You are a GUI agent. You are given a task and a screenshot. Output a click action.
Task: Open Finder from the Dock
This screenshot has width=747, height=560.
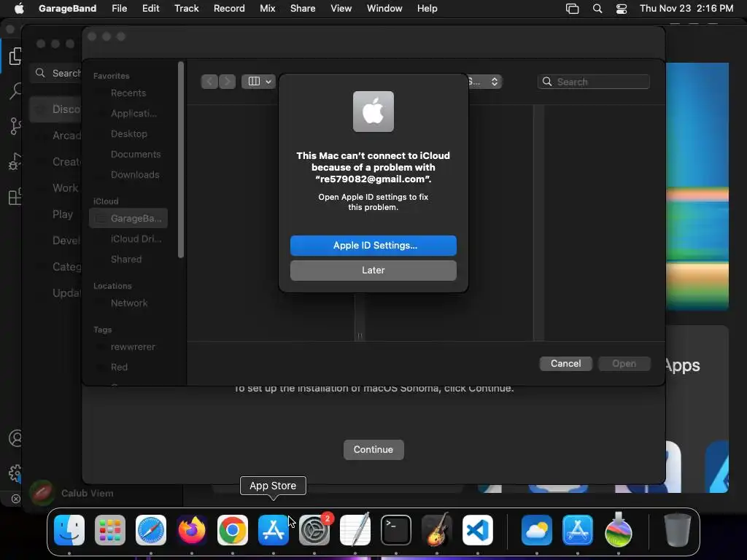pyautogui.click(x=69, y=530)
